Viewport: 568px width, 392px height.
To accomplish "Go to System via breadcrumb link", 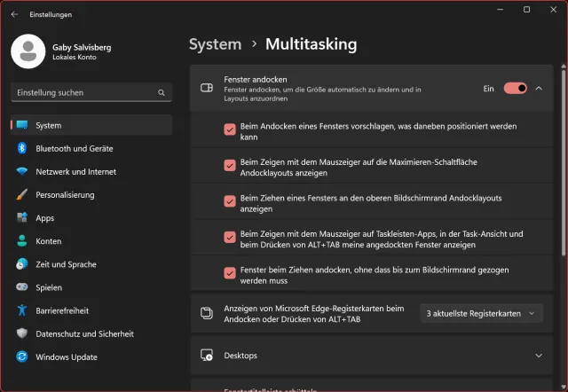I will (215, 43).
